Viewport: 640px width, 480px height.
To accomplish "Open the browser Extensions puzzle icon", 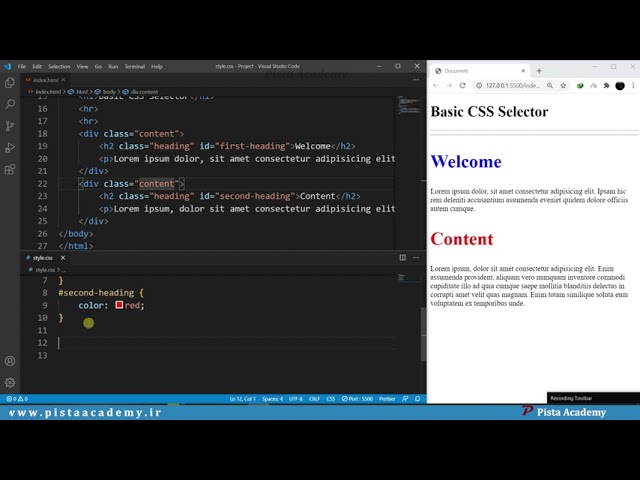I will click(x=607, y=85).
